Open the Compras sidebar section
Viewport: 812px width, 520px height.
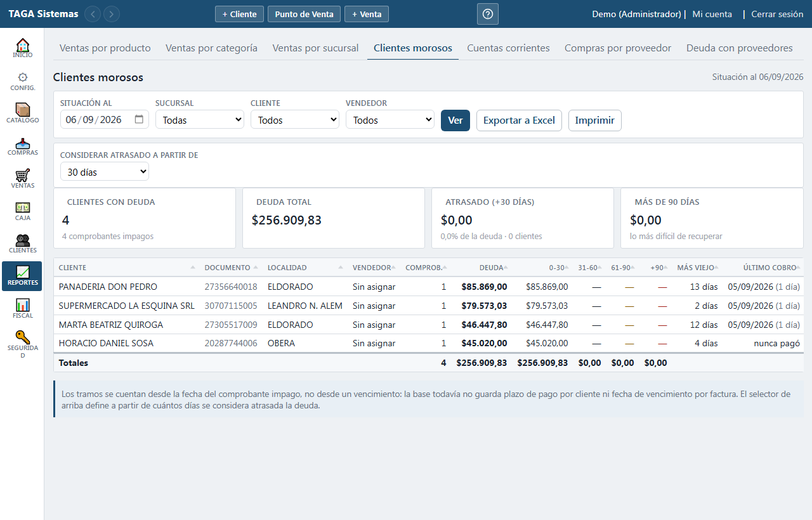22,146
